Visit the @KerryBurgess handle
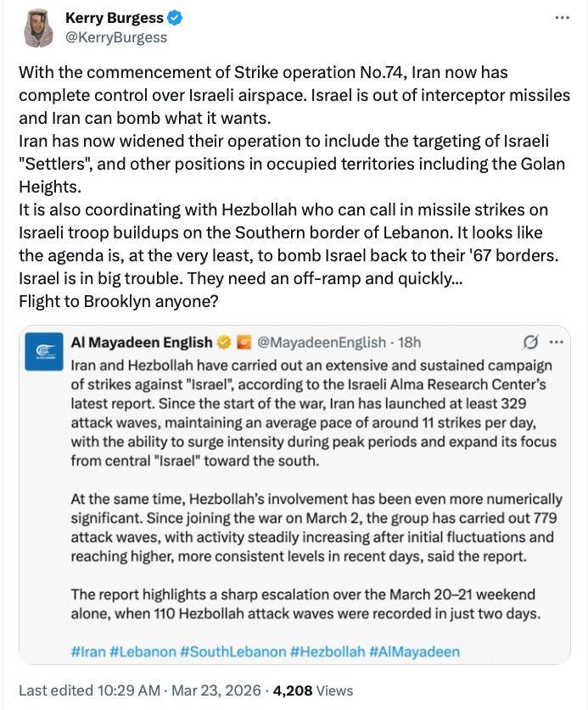 click(x=116, y=37)
